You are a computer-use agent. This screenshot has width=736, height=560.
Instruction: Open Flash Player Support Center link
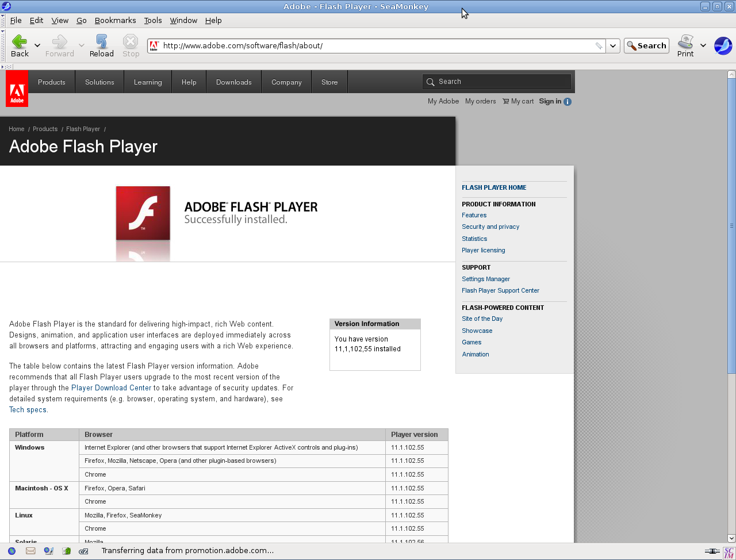(500, 290)
